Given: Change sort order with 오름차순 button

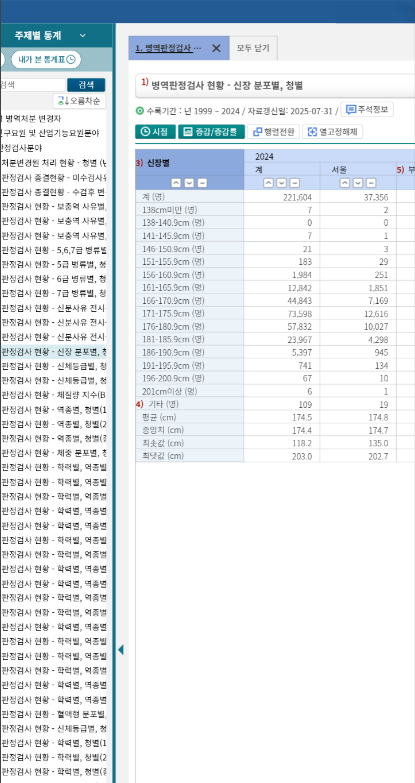Looking at the screenshot, I should [x=79, y=101].
